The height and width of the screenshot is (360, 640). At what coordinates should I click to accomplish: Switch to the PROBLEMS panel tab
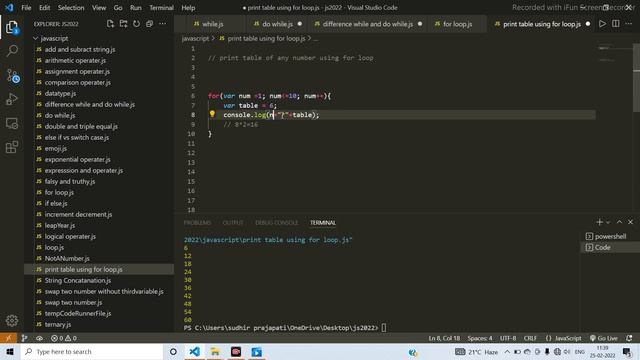197,222
